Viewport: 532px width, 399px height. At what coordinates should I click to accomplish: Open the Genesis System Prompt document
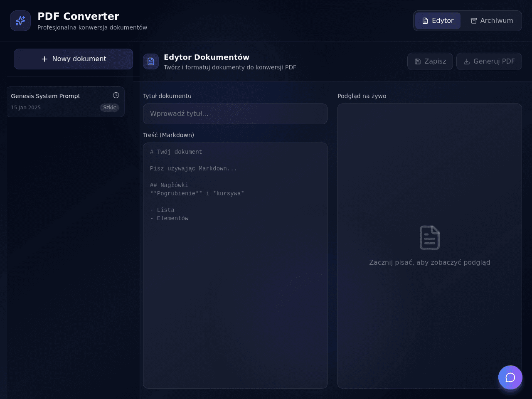coord(65,102)
